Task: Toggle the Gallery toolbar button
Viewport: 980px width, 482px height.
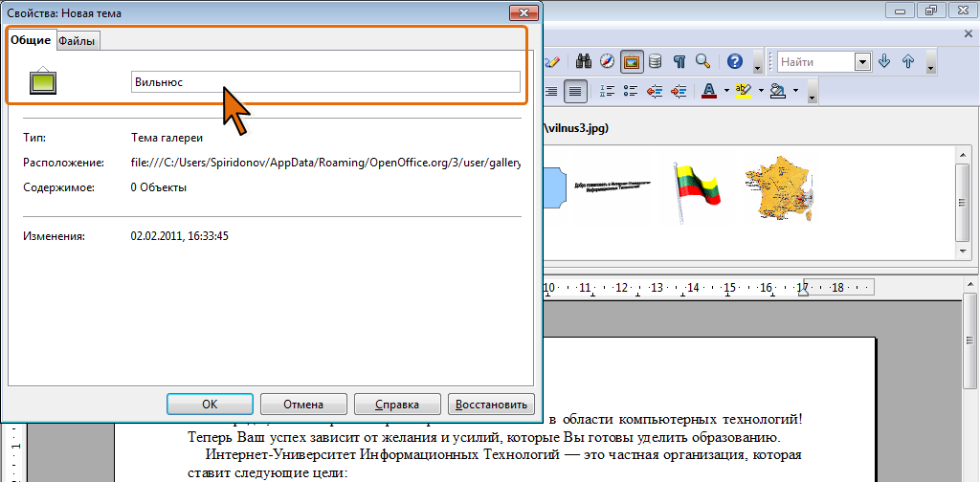Action: 631,62
